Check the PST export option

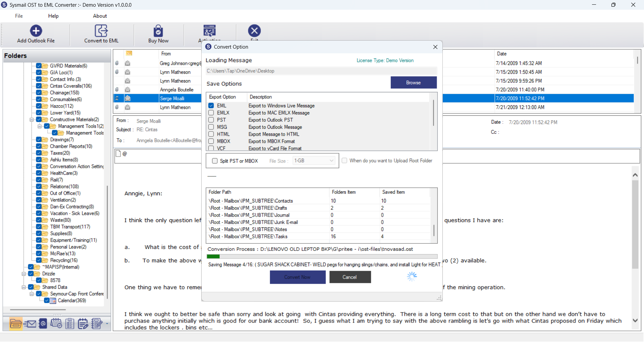(x=211, y=120)
